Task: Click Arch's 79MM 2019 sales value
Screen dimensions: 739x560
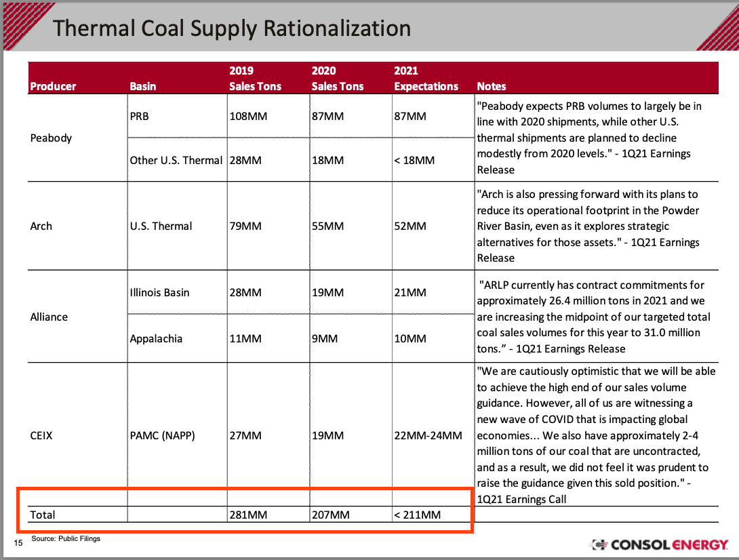Action: coord(245,226)
